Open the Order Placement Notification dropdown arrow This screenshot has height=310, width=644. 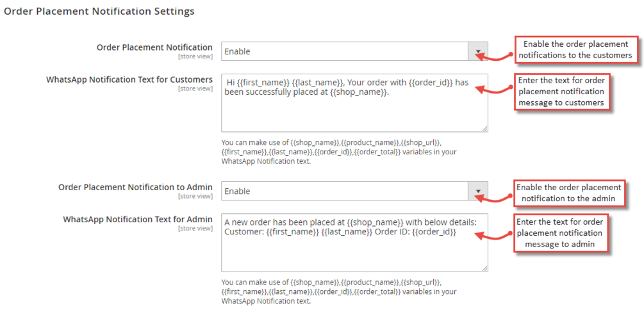click(x=478, y=52)
